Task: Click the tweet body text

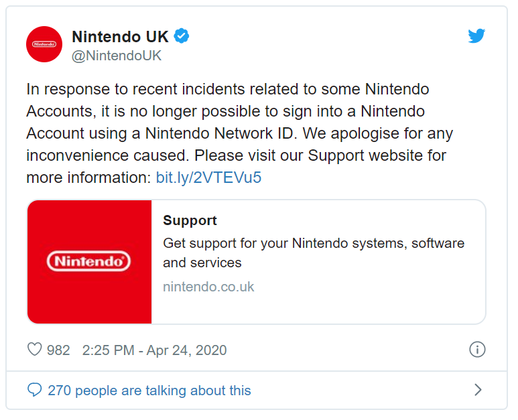Action: (x=239, y=133)
